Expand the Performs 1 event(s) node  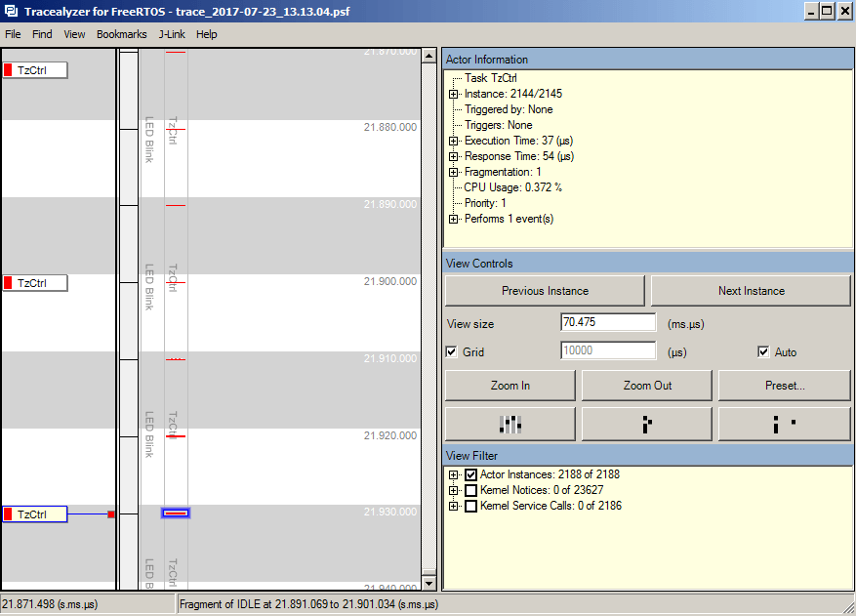[x=453, y=219]
